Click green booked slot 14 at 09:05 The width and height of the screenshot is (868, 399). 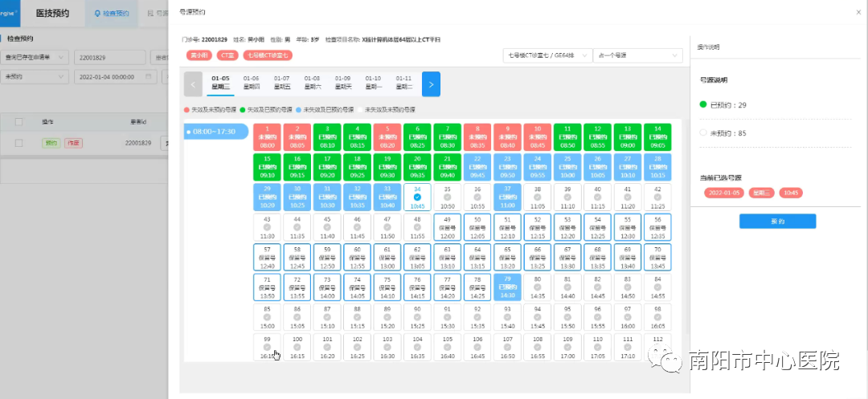pyautogui.click(x=657, y=137)
